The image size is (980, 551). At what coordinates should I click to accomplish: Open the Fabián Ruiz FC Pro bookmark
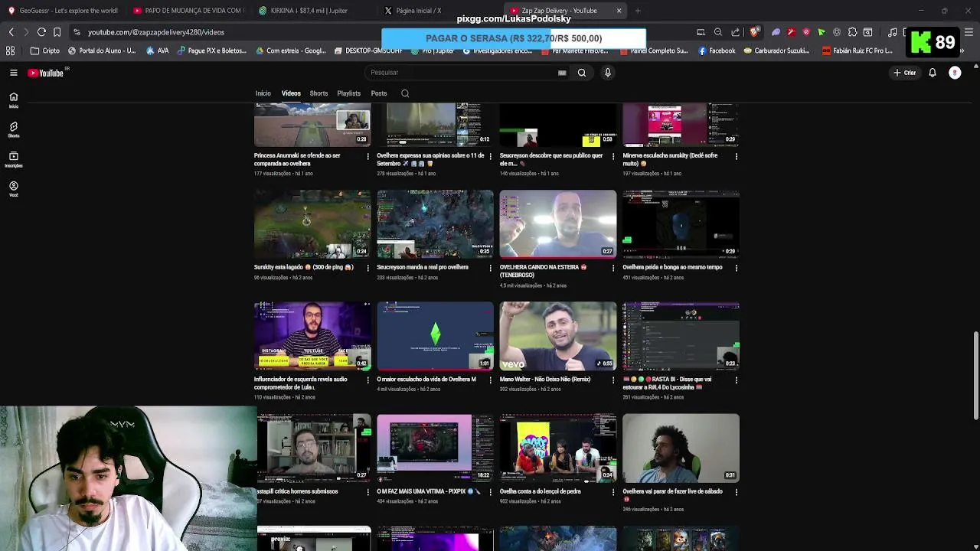pyautogui.click(x=857, y=51)
